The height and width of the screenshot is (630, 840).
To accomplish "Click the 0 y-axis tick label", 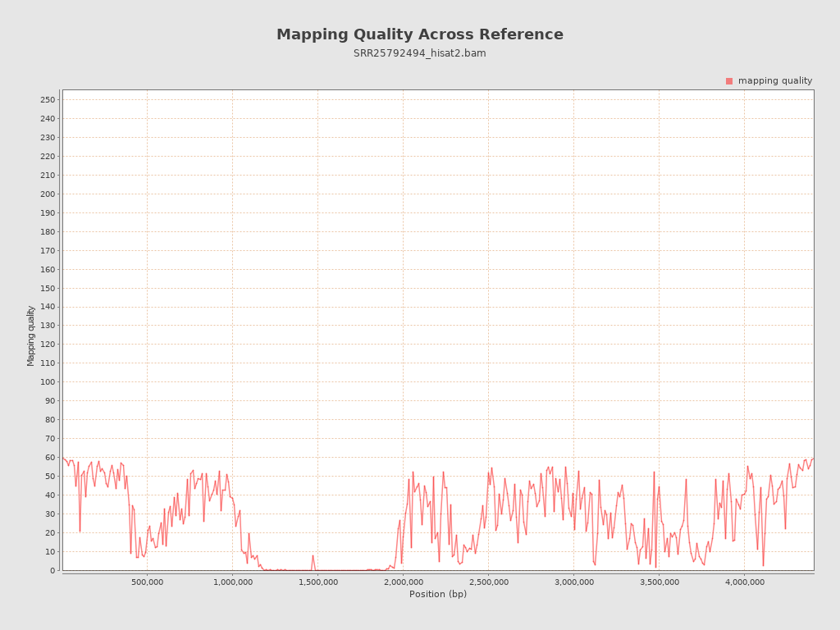I will 52,571.
